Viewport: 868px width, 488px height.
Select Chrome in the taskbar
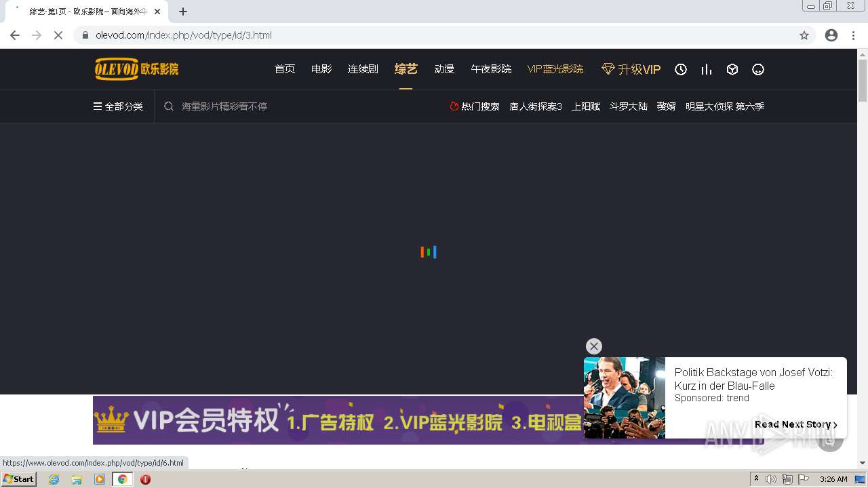(x=122, y=479)
